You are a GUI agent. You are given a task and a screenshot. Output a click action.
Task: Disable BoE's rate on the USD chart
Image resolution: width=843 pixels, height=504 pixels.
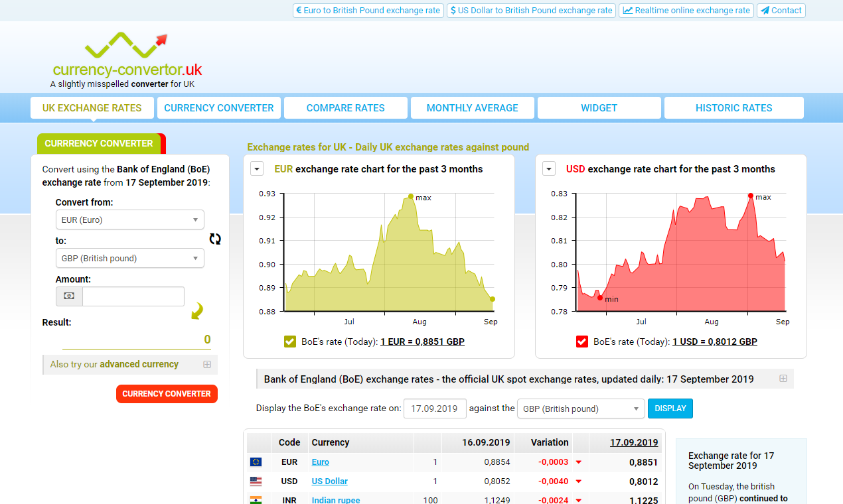(581, 342)
